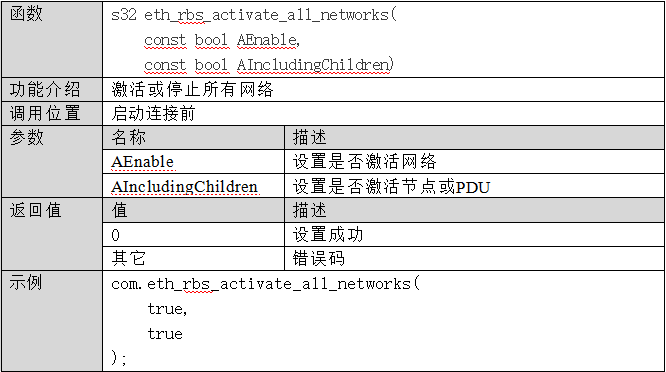This screenshot has height=372, width=666.
Task: Click the 函数 row header cell
Action: [52, 39]
